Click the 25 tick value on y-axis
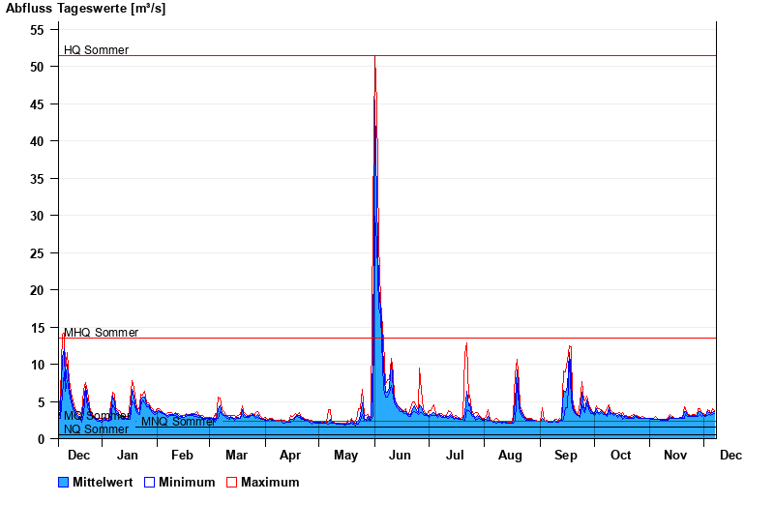The image size is (774, 532). (x=37, y=253)
